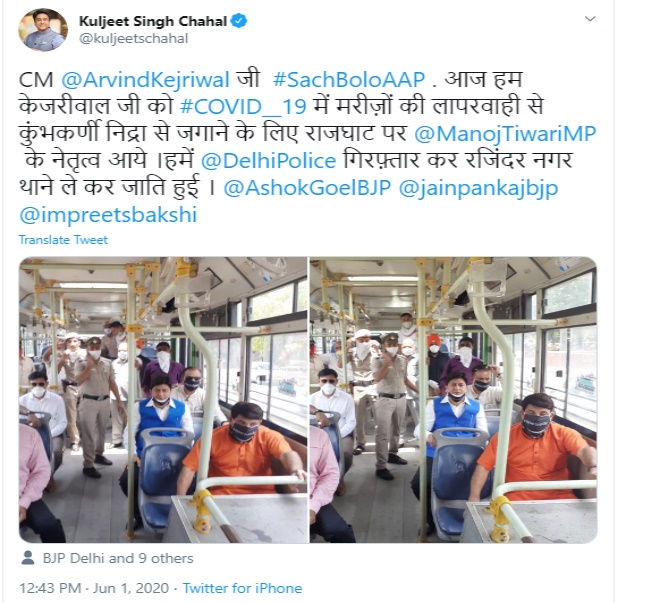The image size is (650, 603).
Task: Open the @jainpankajbjp mention
Action: [x=478, y=189]
